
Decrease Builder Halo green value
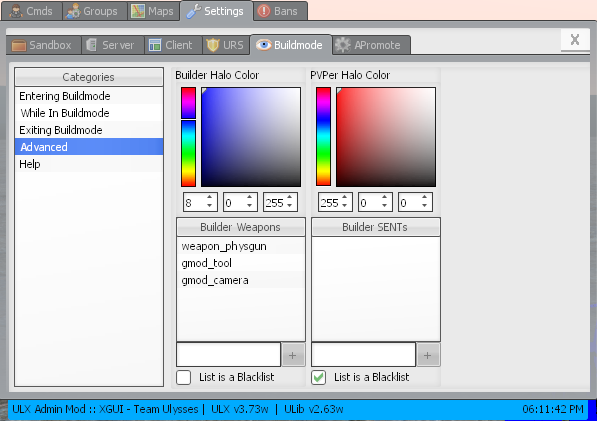[x=250, y=206]
